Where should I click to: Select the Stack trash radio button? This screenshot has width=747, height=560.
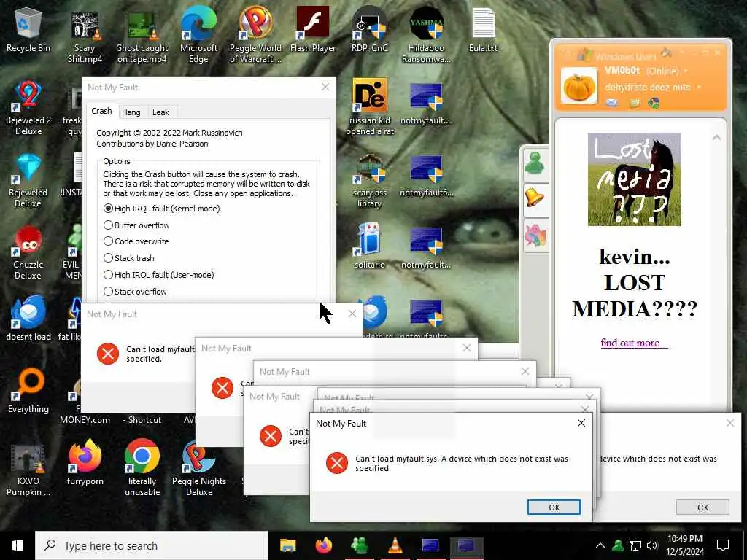click(128, 257)
